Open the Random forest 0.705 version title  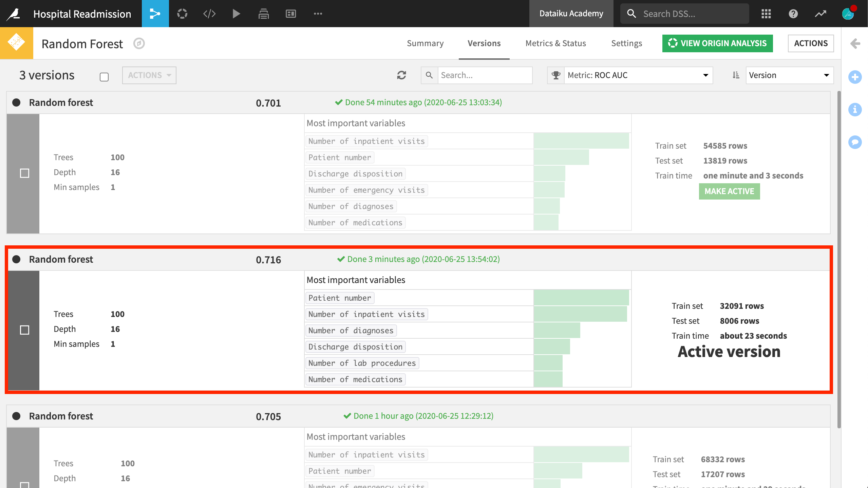click(x=61, y=416)
